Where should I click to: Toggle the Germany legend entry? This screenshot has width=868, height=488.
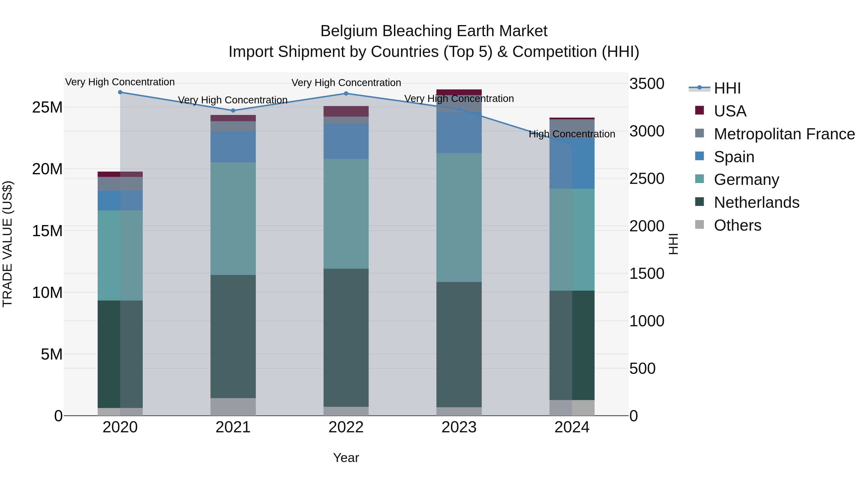coord(737,180)
